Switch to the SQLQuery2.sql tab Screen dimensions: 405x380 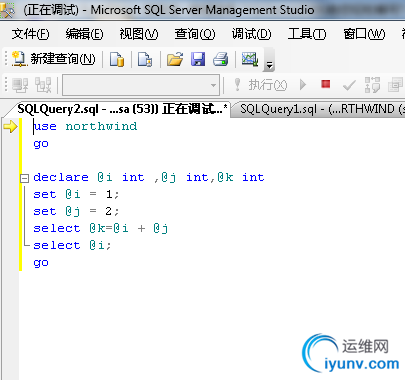click(122, 109)
